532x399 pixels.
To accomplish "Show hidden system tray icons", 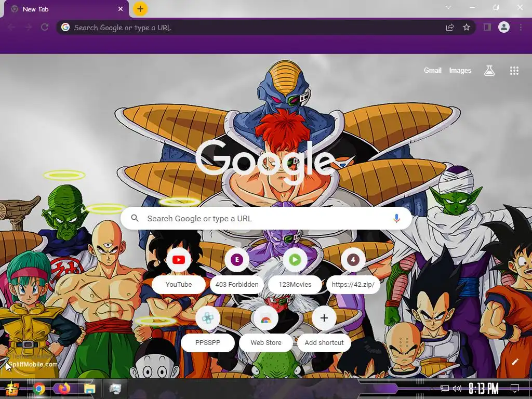I will coord(432,389).
